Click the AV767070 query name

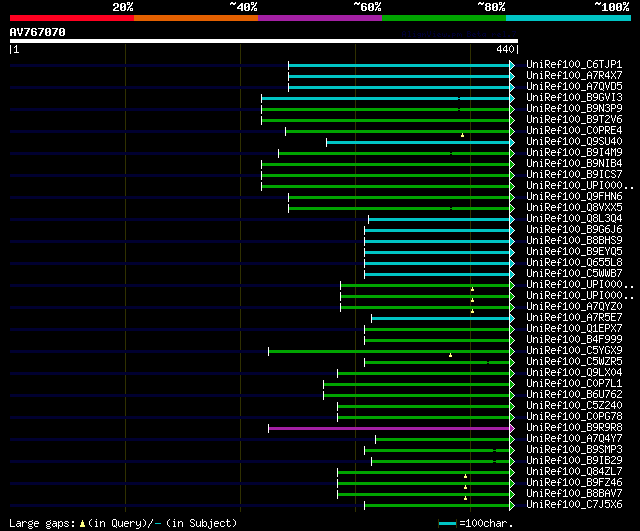point(38,32)
